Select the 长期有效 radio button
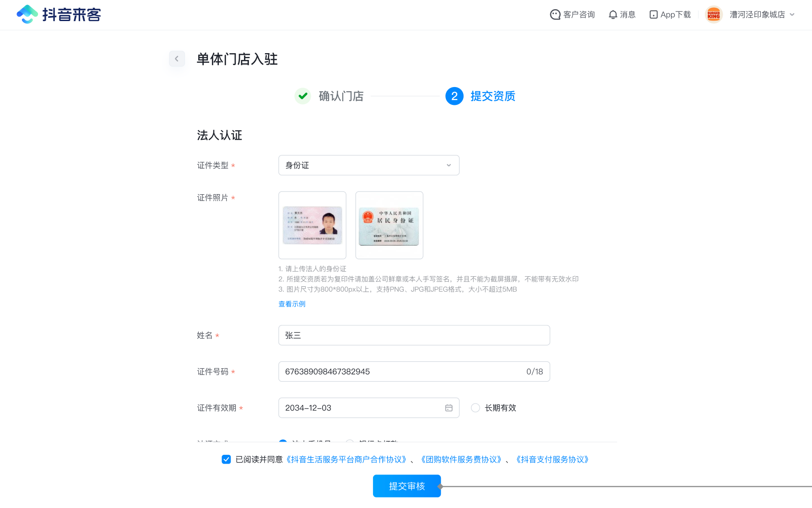 pos(476,408)
